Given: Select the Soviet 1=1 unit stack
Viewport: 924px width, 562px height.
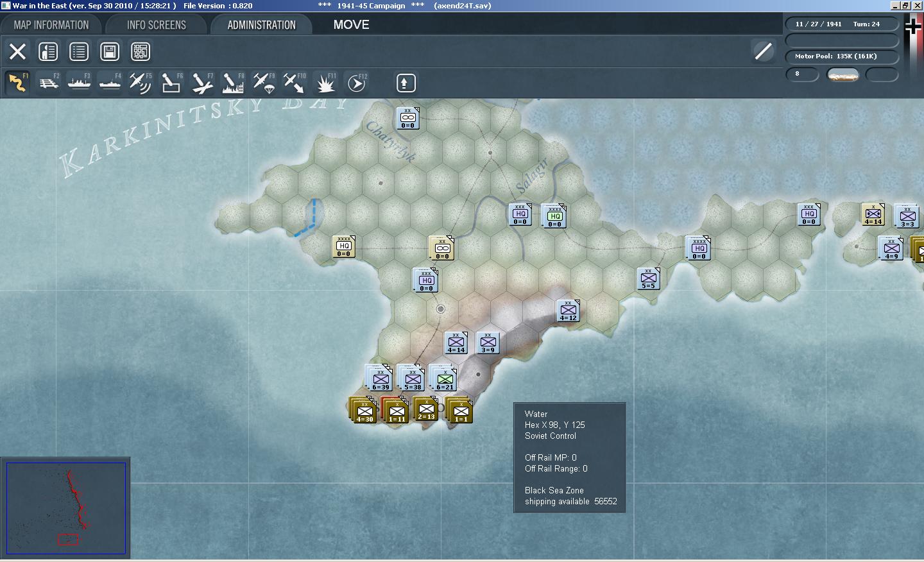Looking at the screenshot, I should pyautogui.click(x=459, y=411).
